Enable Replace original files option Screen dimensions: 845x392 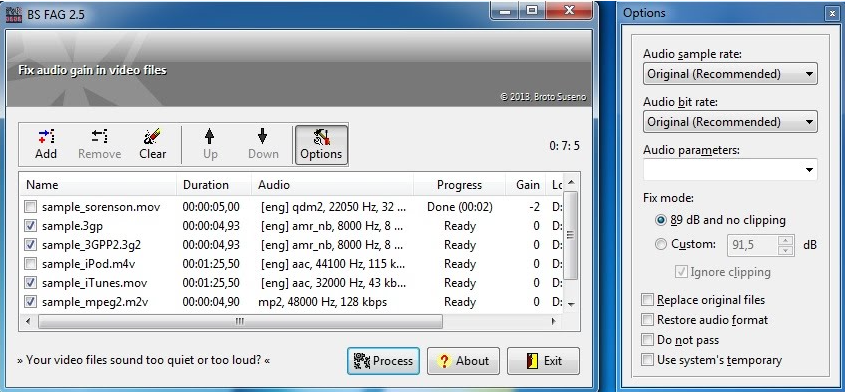[647, 300]
